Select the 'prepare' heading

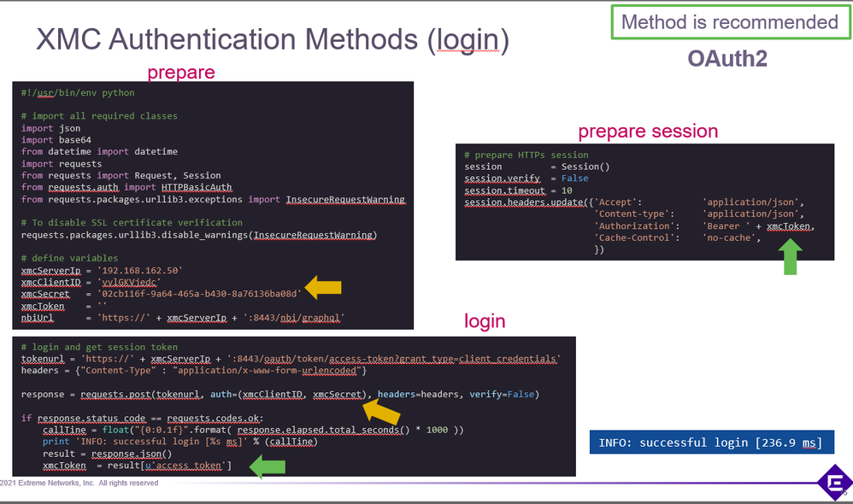(x=181, y=72)
